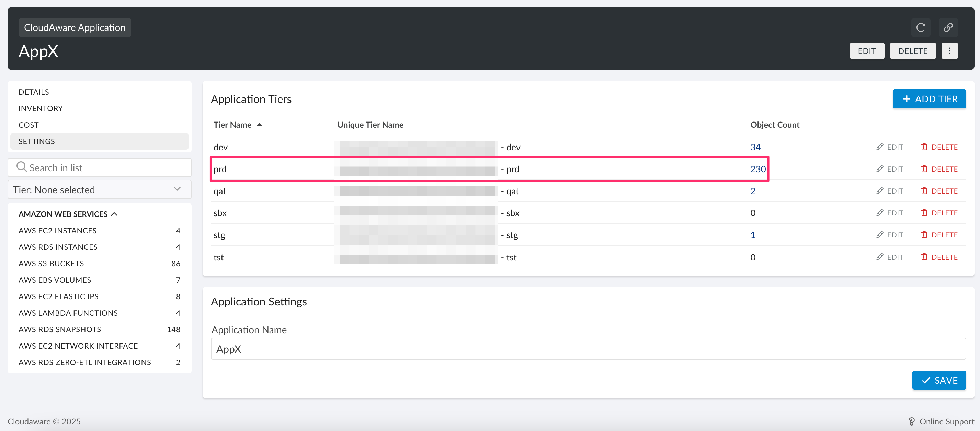This screenshot has width=980, height=431.
Task: Click the Online Support icon at bottom
Action: click(912, 421)
